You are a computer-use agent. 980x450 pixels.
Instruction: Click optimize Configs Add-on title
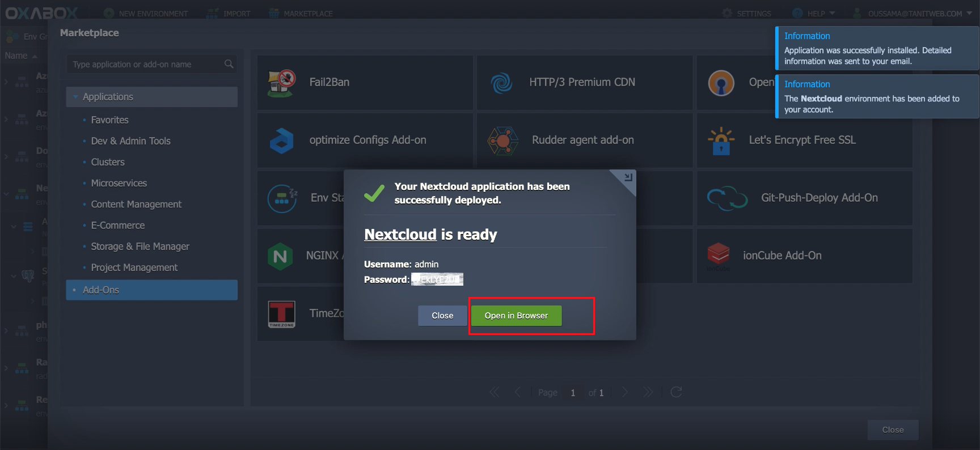coord(367,140)
